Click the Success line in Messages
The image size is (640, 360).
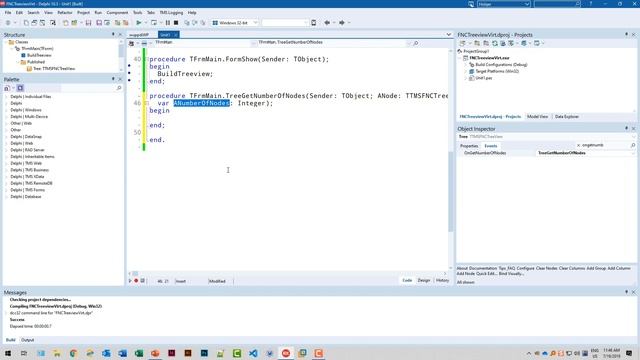(x=17, y=320)
